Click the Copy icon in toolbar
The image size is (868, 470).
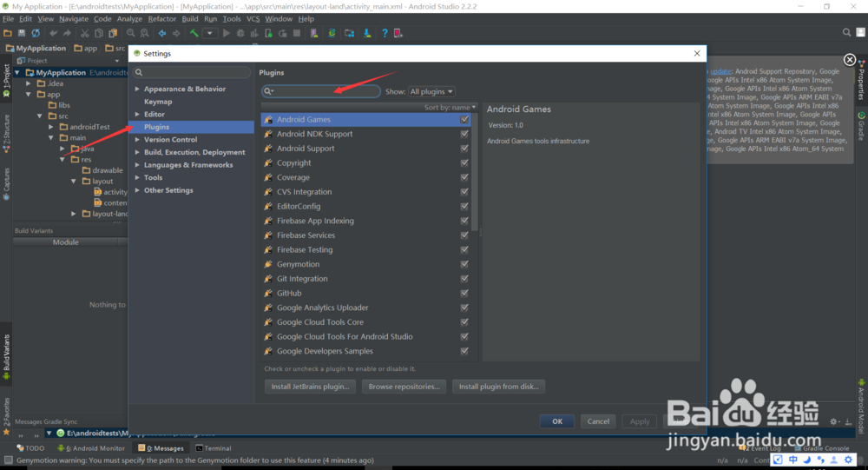[x=99, y=33]
